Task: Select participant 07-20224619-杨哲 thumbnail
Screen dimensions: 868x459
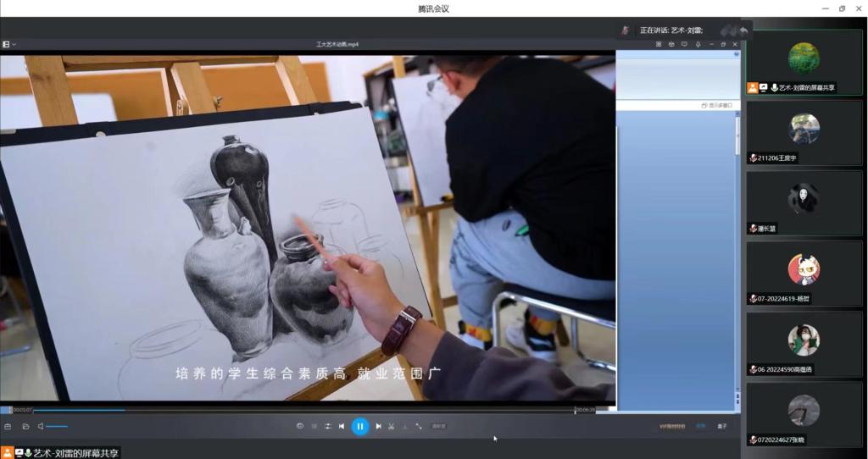Action: (x=804, y=273)
